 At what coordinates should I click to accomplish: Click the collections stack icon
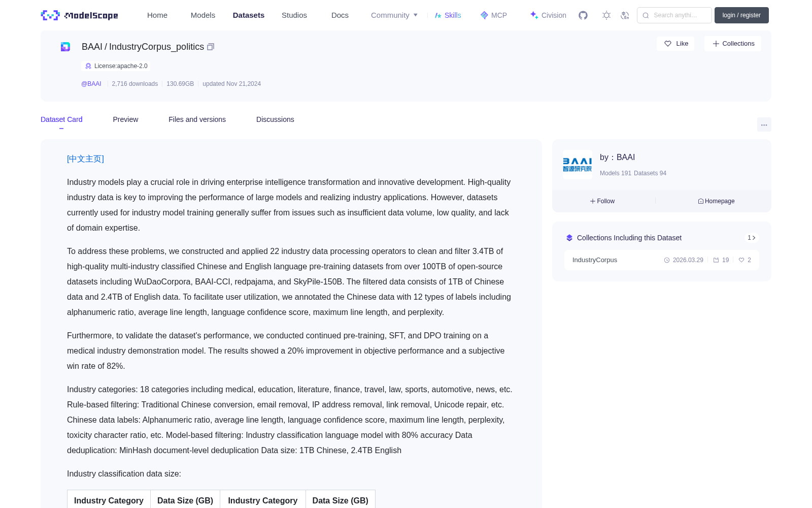569,238
